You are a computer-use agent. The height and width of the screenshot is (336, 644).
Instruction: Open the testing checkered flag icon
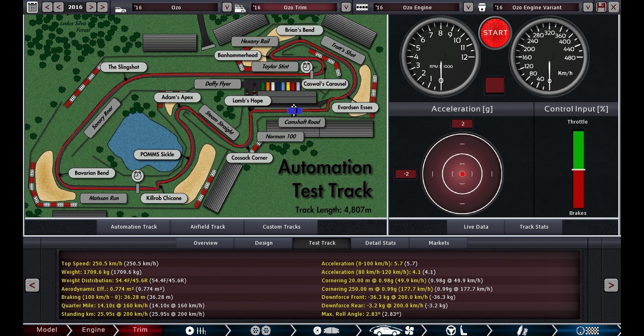588,331
